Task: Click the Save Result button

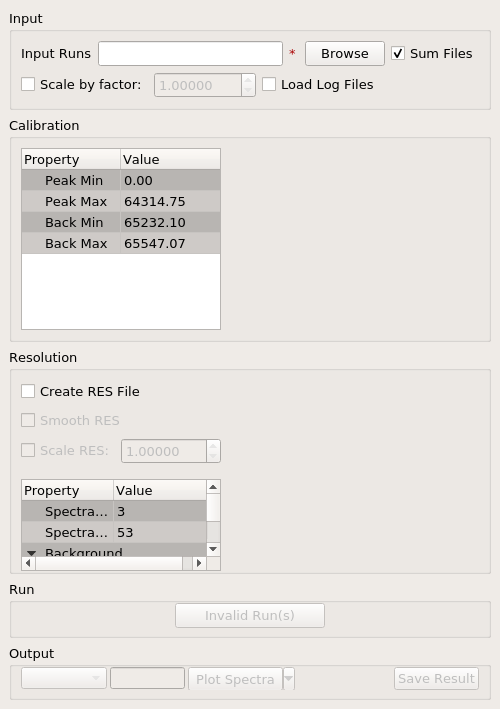Action: click(x=436, y=678)
